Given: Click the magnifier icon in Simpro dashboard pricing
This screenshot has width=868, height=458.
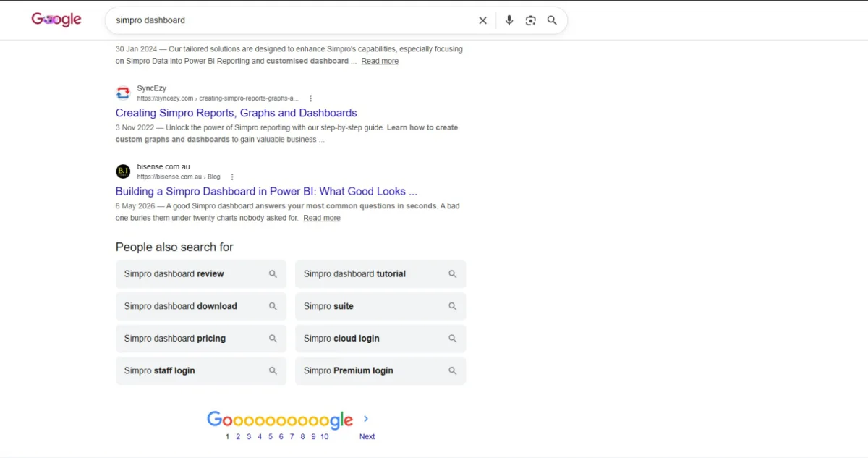Looking at the screenshot, I should [273, 339].
